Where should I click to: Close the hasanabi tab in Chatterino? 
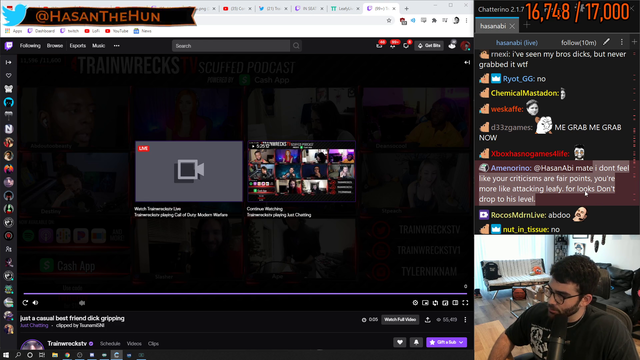pos(512,26)
